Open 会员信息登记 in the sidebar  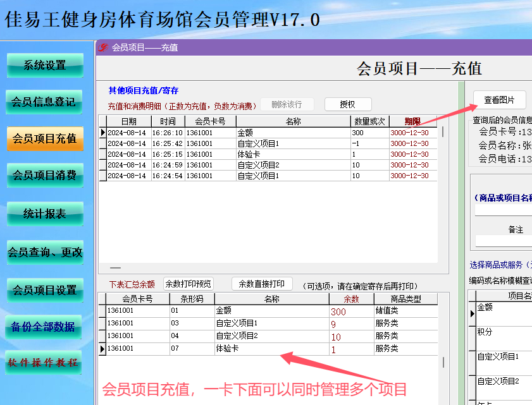coord(44,102)
